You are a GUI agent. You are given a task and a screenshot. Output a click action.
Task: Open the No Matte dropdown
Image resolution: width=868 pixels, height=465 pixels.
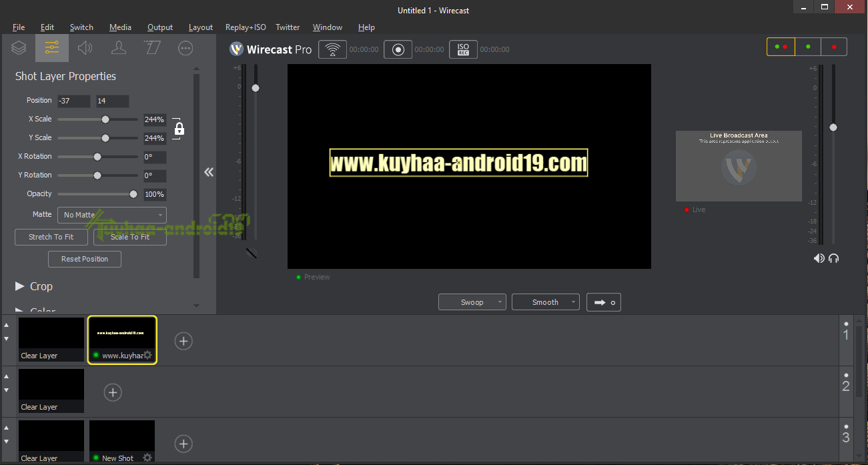(112, 215)
